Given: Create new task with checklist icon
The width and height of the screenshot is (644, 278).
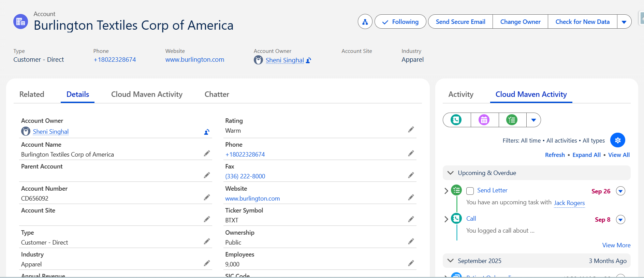Looking at the screenshot, I should pyautogui.click(x=512, y=120).
